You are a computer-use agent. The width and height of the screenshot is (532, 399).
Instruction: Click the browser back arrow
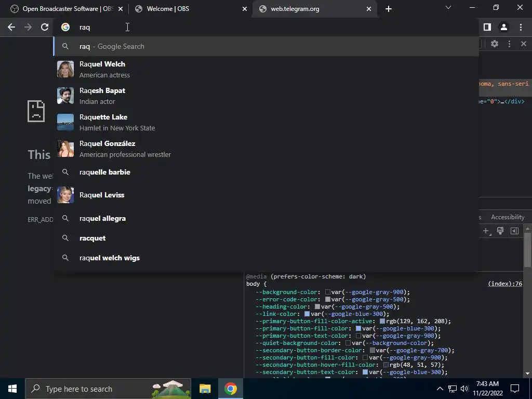point(11,27)
